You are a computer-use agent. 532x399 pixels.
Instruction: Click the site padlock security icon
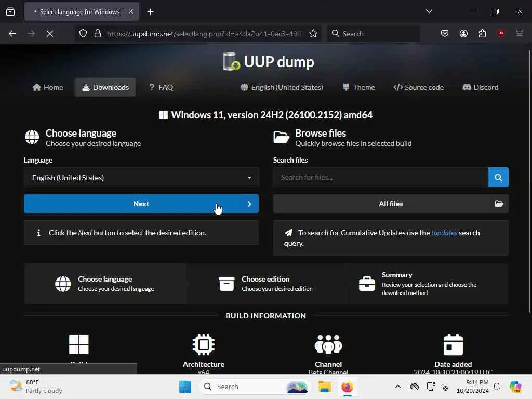[98, 34]
